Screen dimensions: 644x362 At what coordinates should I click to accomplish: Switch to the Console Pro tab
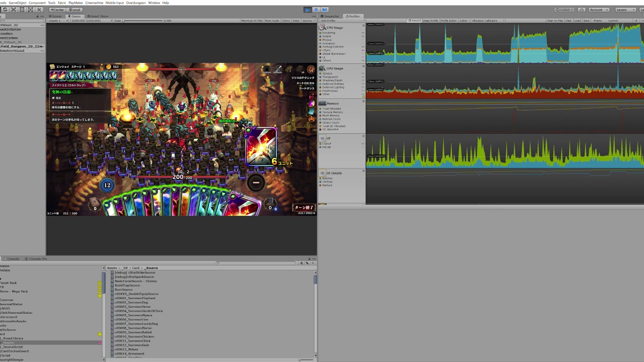click(x=36, y=259)
